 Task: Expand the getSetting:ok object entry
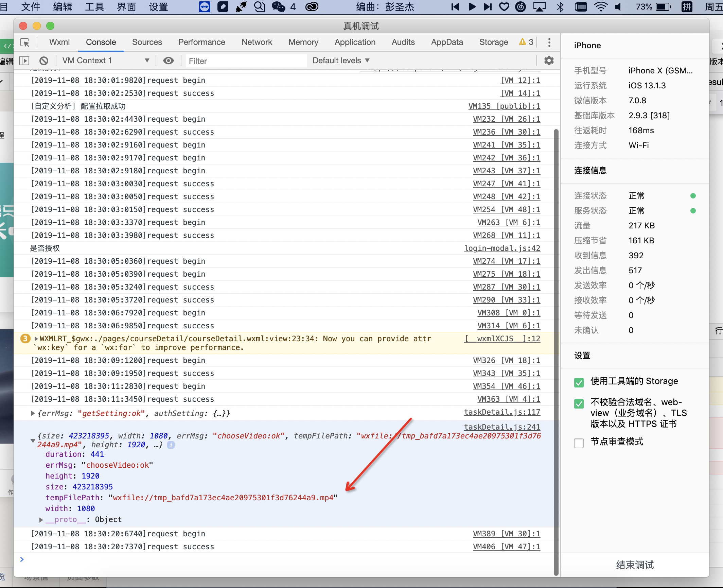point(33,413)
